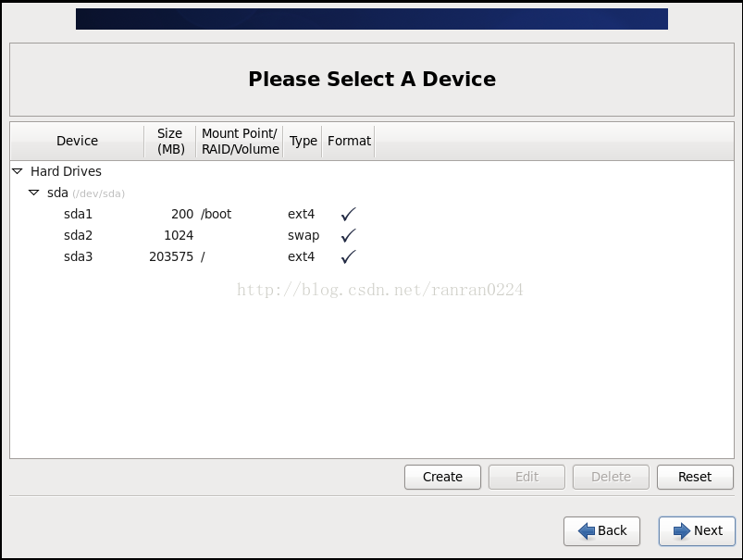The width and height of the screenshot is (743, 560).
Task: Collapse the sda drive node
Action: point(33,193)
